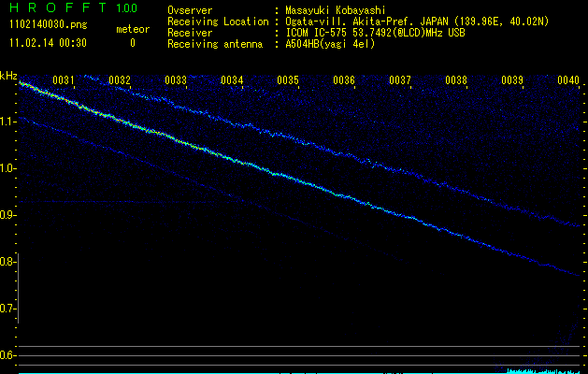The width and height of the screenshot is (588, 374).
Task: Click the 0.7 frequency axis label
Action: (x=7, y=309)
